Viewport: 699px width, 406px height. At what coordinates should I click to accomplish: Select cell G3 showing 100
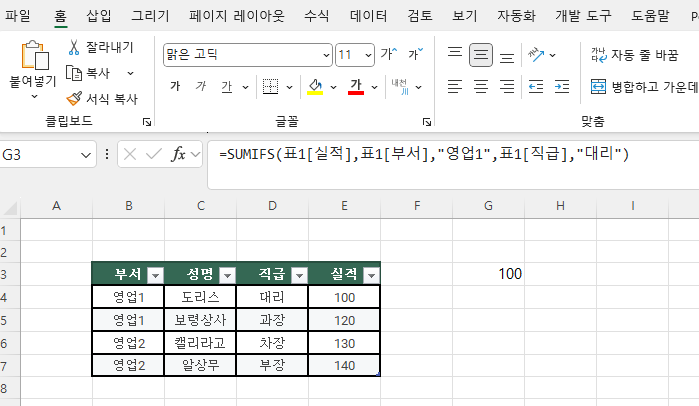click(x=489, y=274)
